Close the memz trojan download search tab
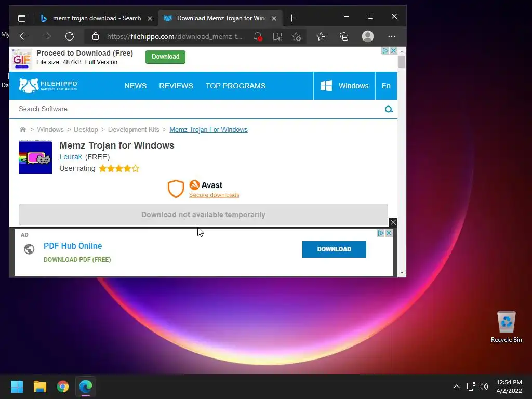The height and width of the screenshot is (399, 532). (150, 18)
